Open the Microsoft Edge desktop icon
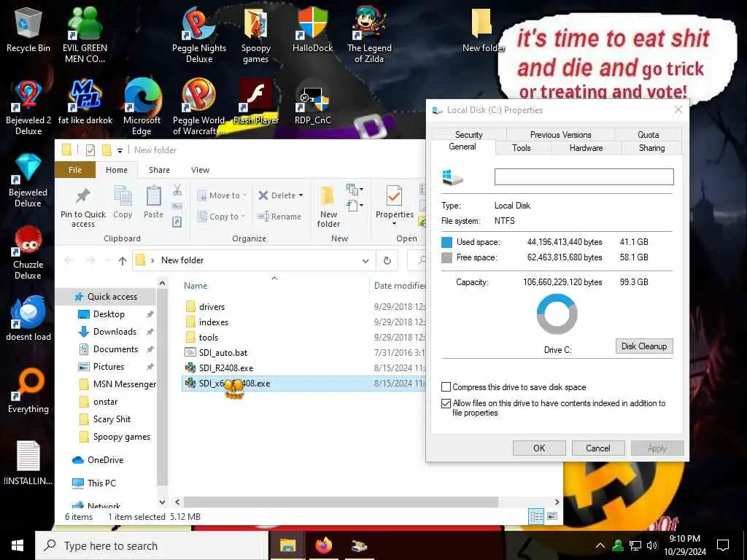The image size is (747, 560). [142, 108]
